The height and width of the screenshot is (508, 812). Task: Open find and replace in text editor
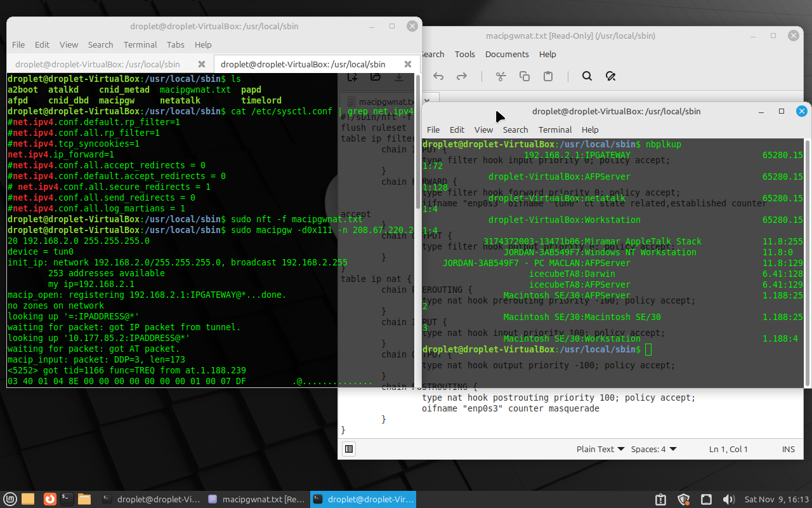click(x=610, y=76)
